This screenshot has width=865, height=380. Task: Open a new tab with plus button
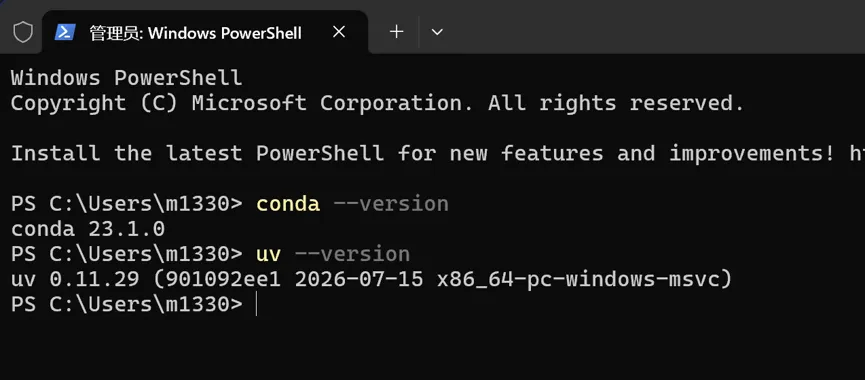click(397, 32)
